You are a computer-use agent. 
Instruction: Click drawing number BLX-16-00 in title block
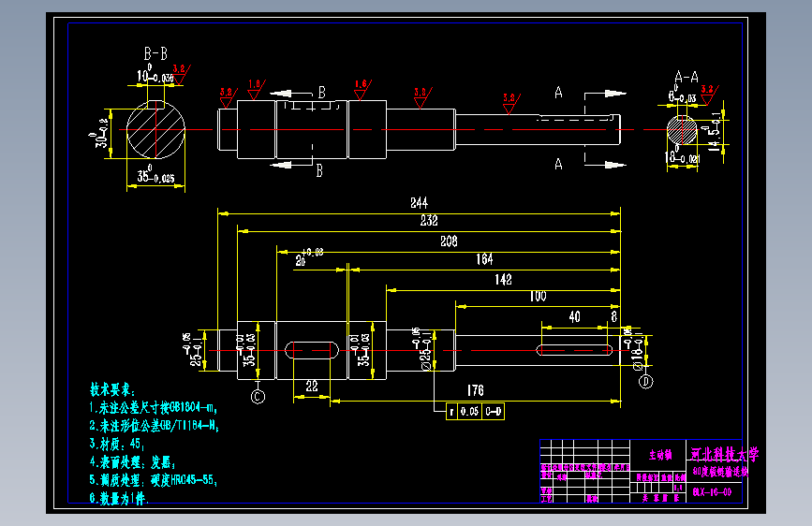(x=712, y=492)
